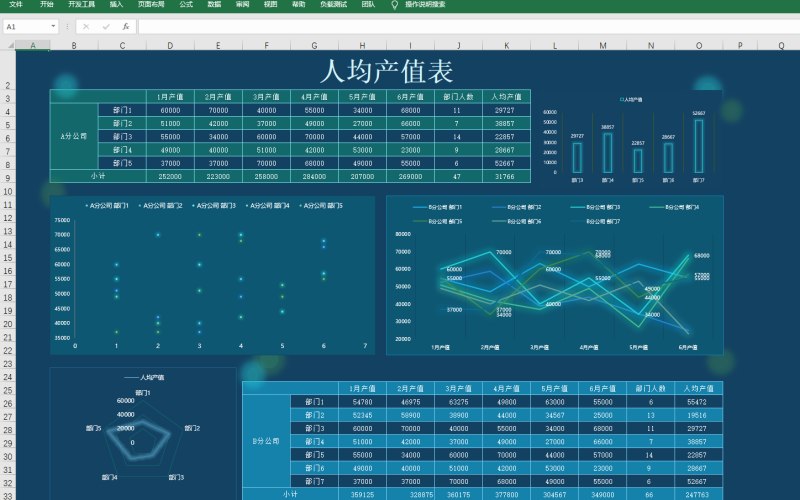Click the A分公司 merged cell

point(74,136)
